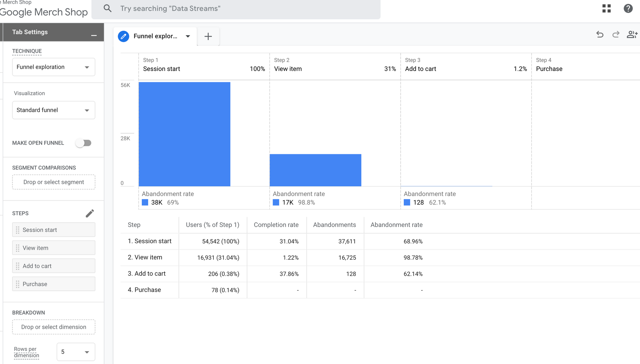This screenshot has height=364, width=640.
Task: Switch to the Funnel exploration tab
Action: [x=156, y=36]
